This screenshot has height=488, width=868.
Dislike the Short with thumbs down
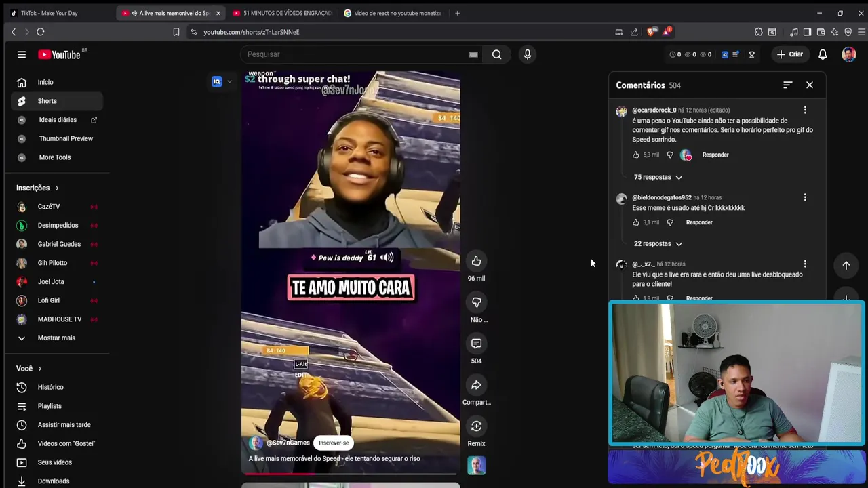476,302
